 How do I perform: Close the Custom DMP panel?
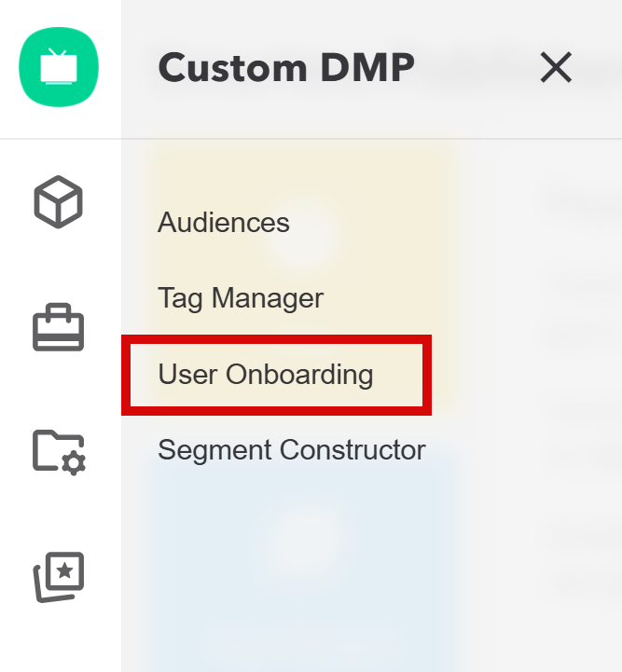coord(556,67)
